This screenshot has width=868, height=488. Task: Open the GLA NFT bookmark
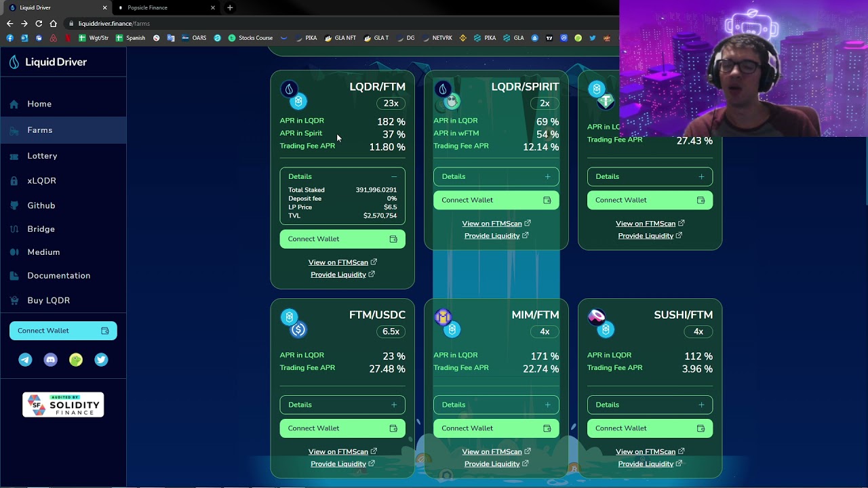tap(340, 38)
